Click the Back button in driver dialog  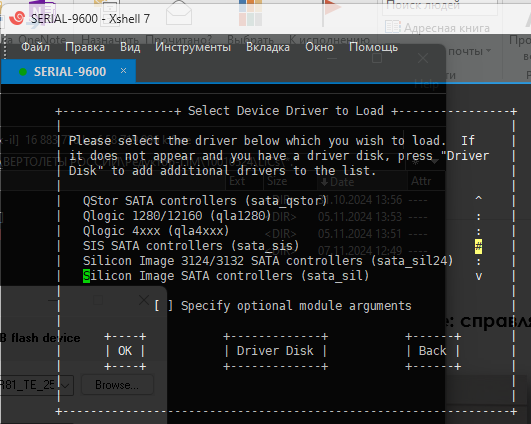[432, 351]
